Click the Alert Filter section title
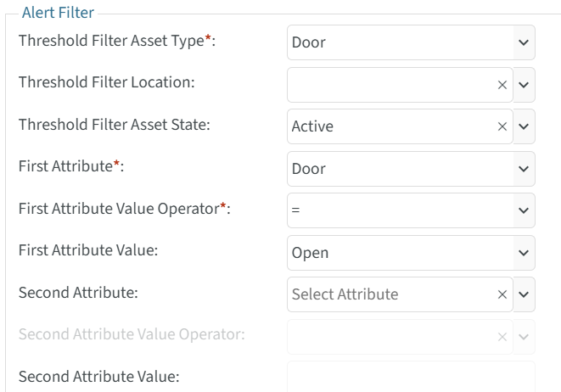Image resolution: width=561 pixels, height=392 pixels. [x=59, y=14]
